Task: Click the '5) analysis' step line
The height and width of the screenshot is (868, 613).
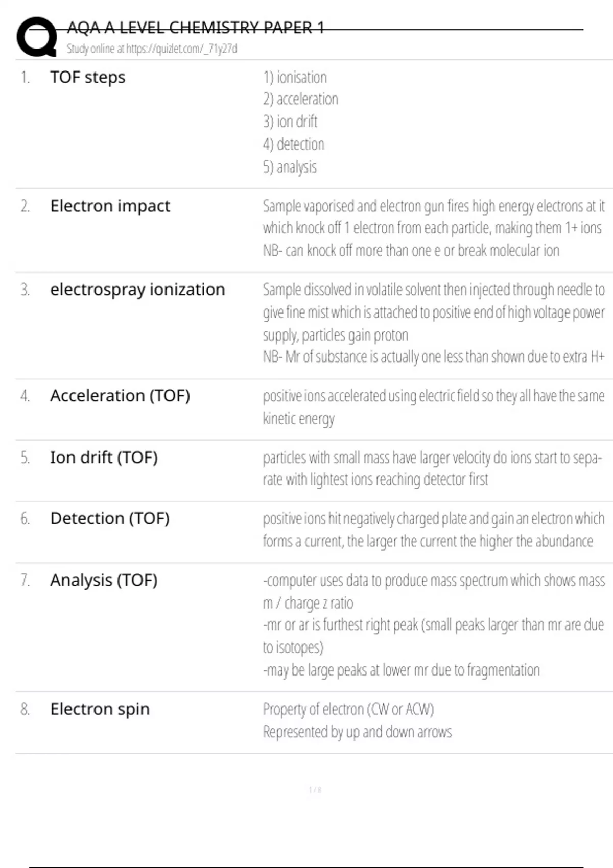Action: tap(290, 167)
